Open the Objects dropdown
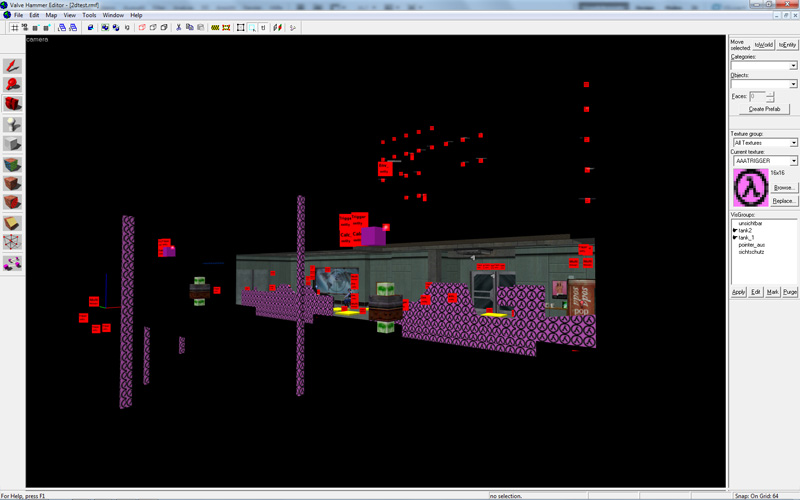 tap(793, 84)
